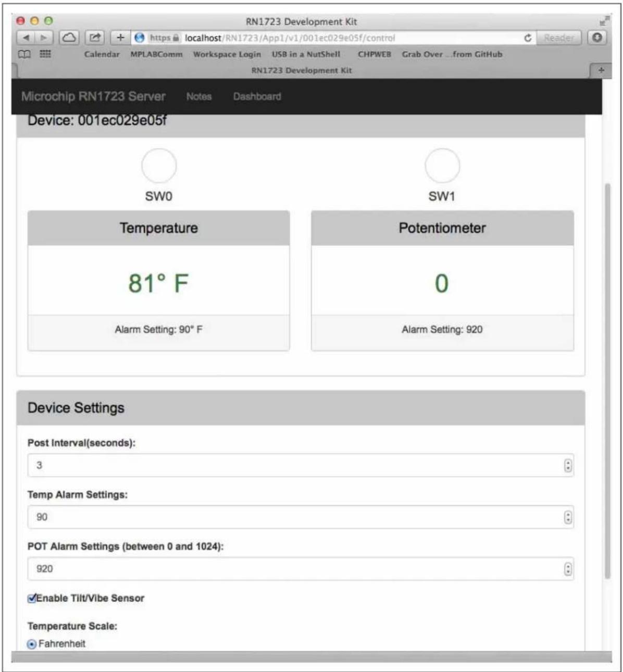Open the Workspace Login bookmark
This screenshot has height=672, width=623.
(x=227, y=54)
